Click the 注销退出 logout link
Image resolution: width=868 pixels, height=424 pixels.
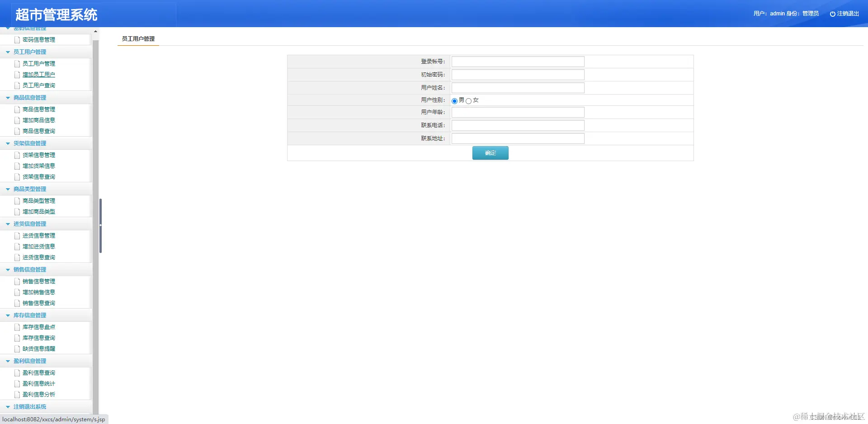[848, 14]
